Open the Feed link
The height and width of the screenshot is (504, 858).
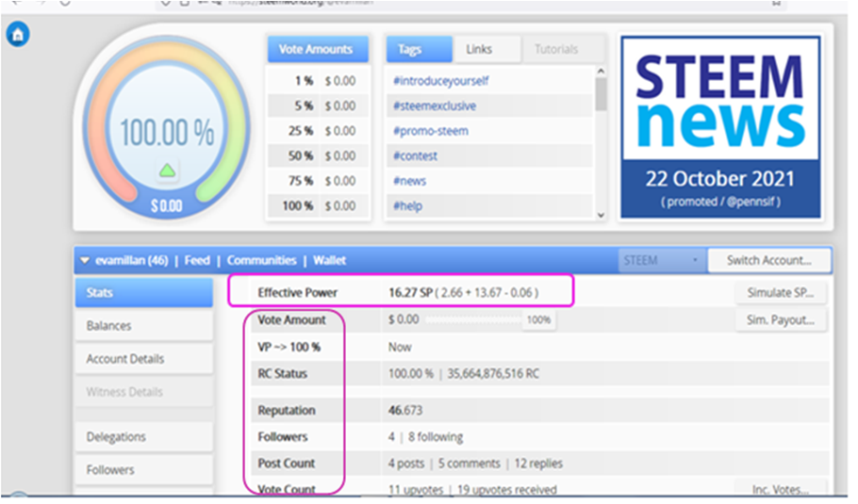tap(197, 260)
